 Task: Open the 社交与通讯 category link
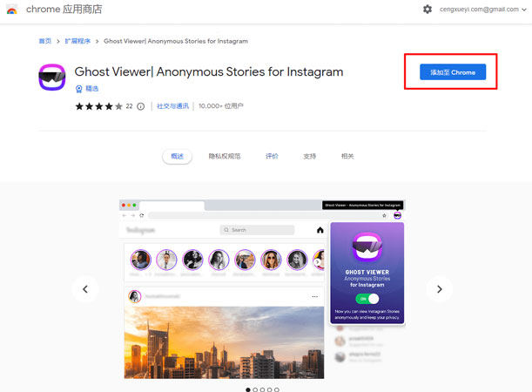(x=172, y=106)
